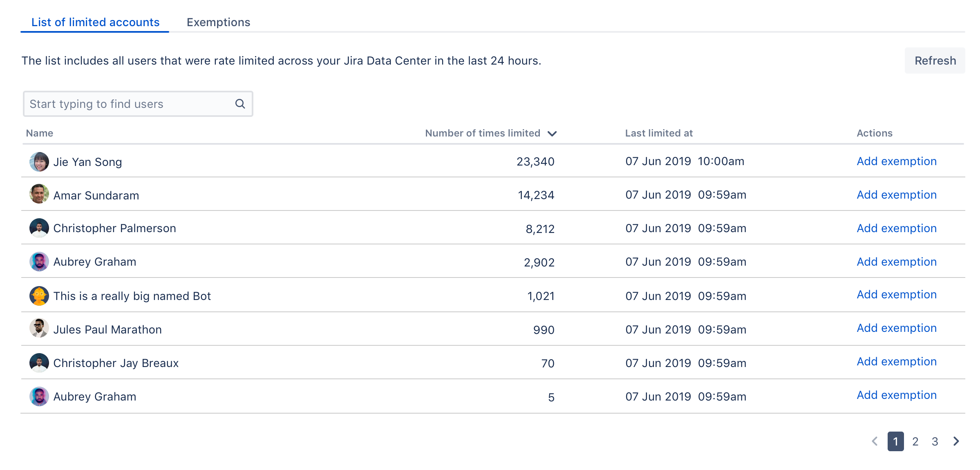This screenshot has height=470, width=980.
Task: Go to page 3
Action: click(935, 441)
